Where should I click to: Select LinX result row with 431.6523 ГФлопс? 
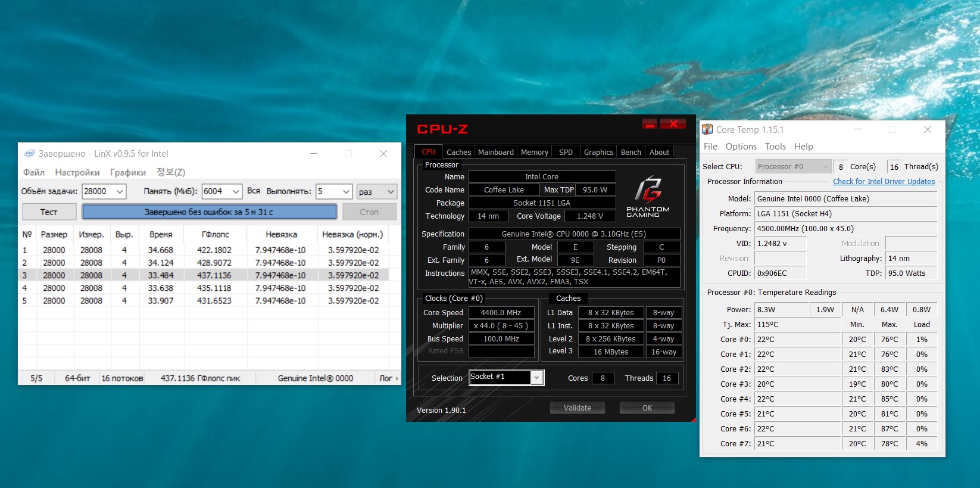[204, 301]
